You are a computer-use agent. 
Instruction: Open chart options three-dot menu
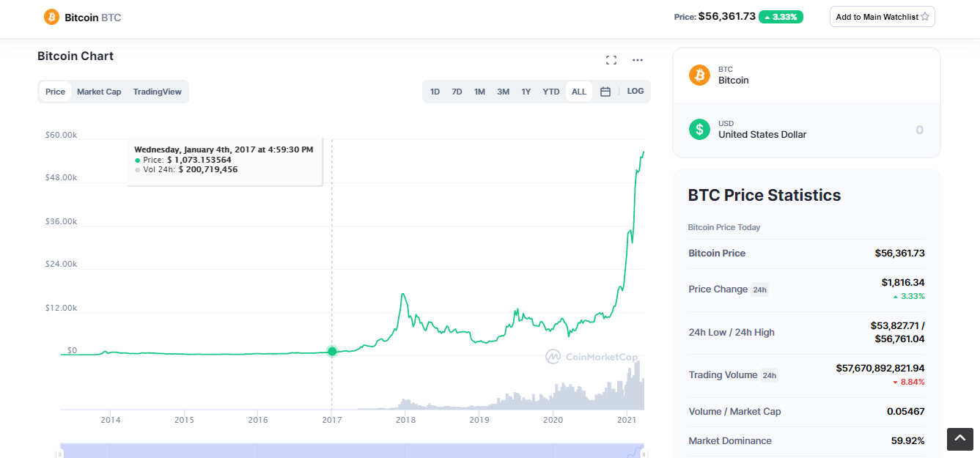(638, 60)
